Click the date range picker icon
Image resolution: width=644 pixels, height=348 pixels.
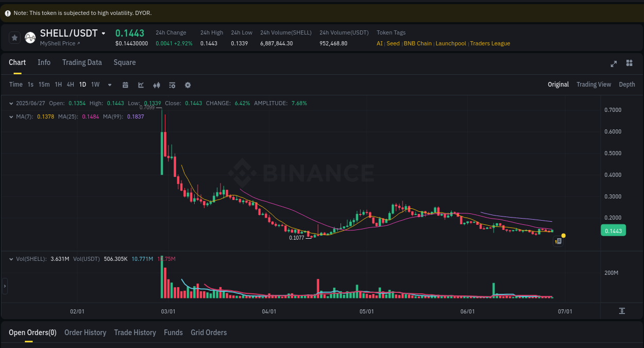point(125,85)
